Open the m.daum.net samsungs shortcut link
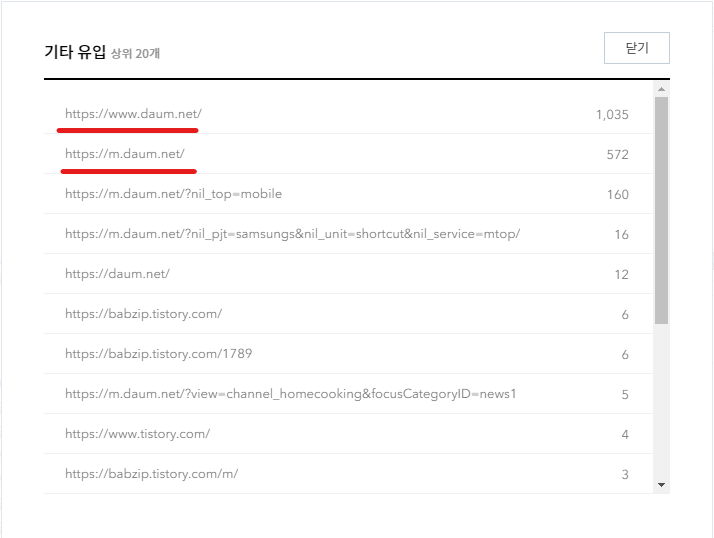714x538 pixels. point(292,234)
